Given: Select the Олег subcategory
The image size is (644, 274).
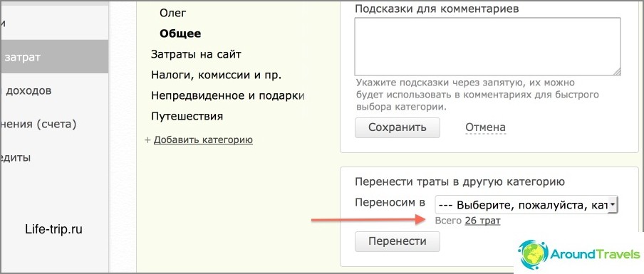Looking at the screenshot, I should 173,14.
